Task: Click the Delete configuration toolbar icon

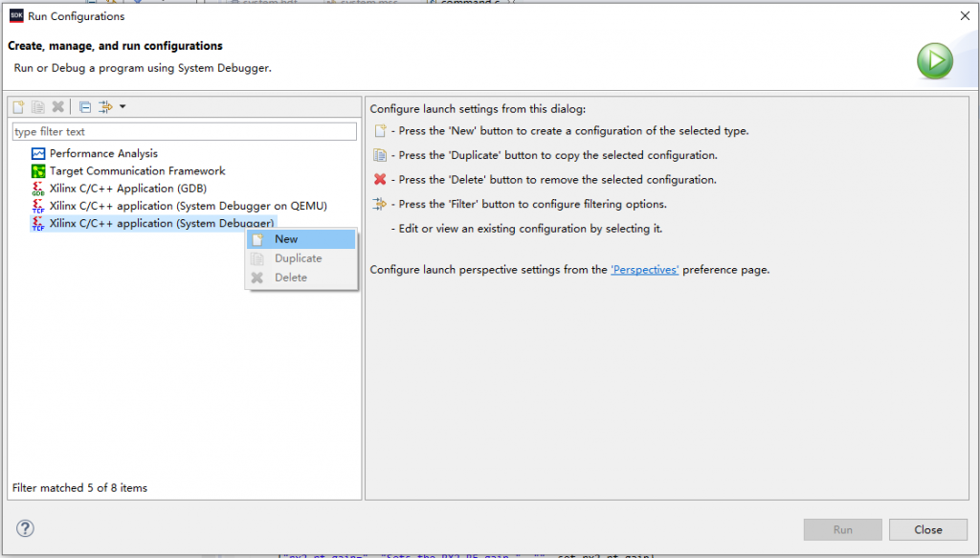Action: [58, 107]
